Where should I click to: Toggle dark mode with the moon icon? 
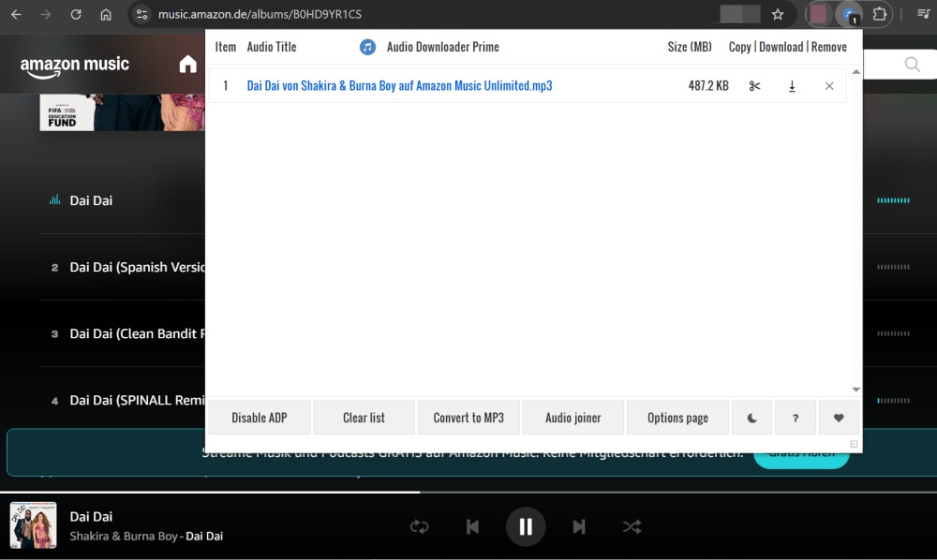751,418
